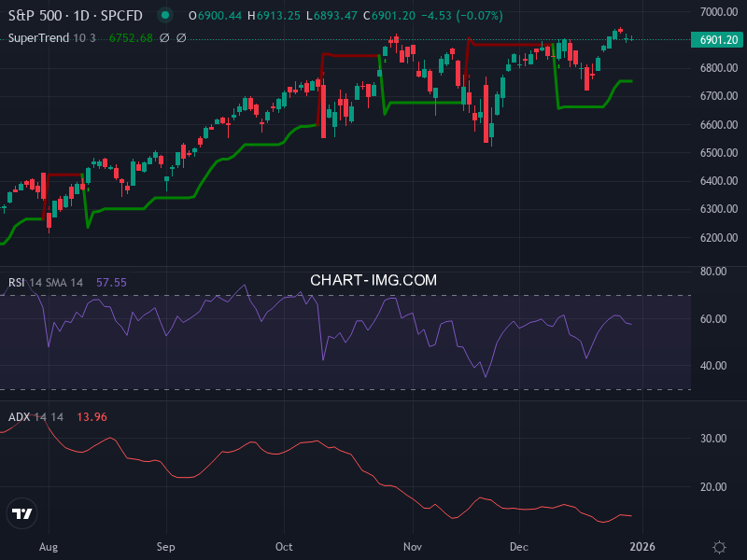The height and width of the screenshot is (560, 747).
Task: Click the SuperTrend value 6752.68
Action: [x=131, y=38]
